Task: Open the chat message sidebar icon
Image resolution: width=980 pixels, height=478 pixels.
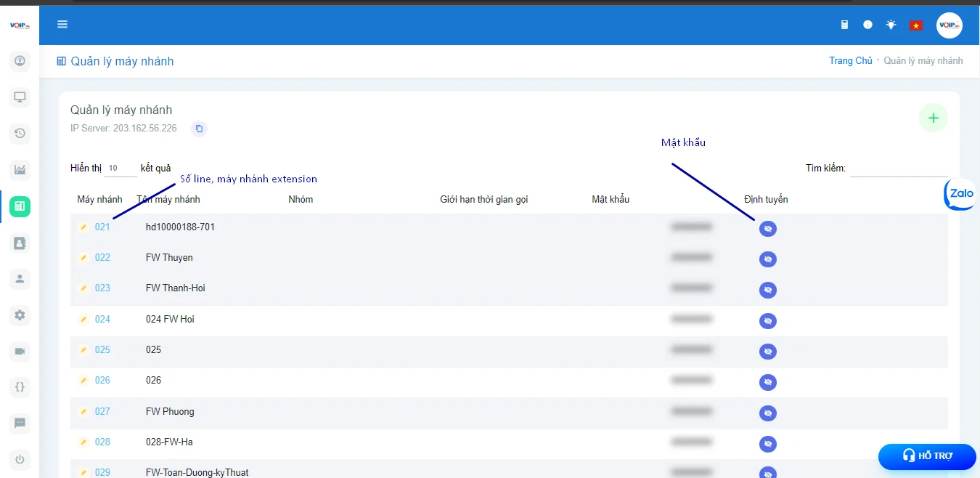Action: click(20, 423)
